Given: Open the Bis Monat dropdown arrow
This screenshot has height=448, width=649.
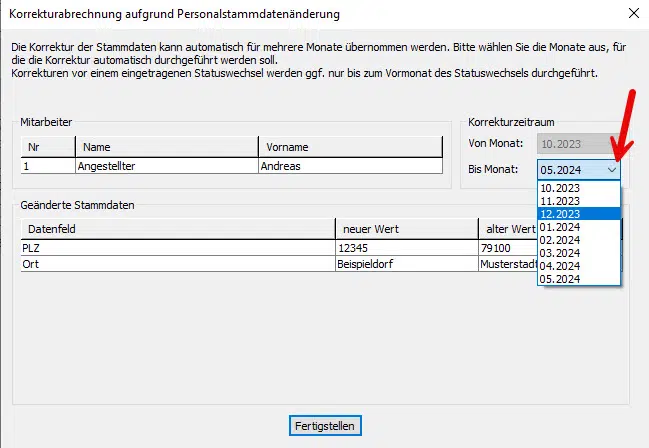Looking at the screenshot, I should coord(612,170).
